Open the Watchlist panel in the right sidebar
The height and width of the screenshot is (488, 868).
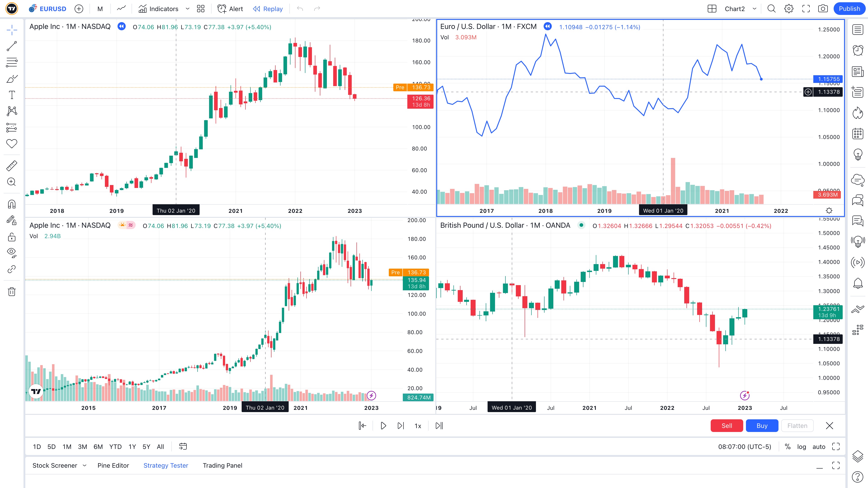(x=858, y=30)
